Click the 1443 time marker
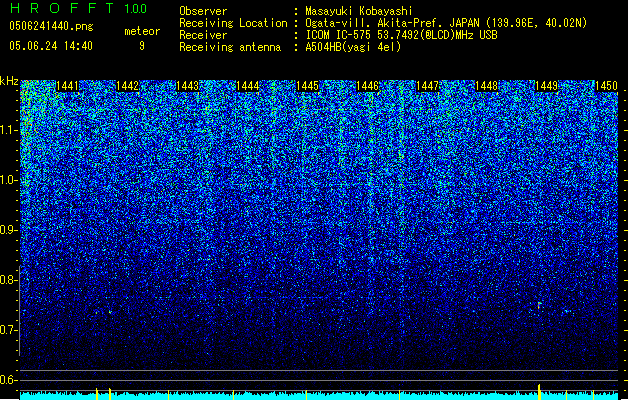 point(187,86)
